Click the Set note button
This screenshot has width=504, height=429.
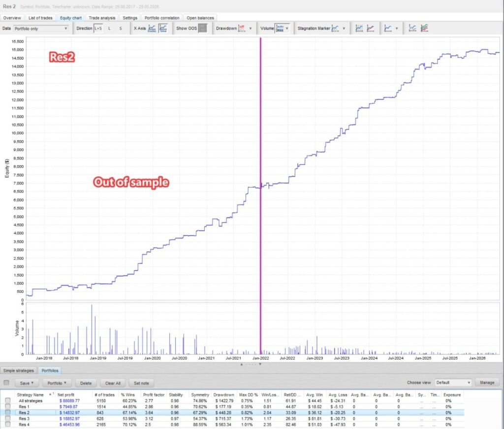click(141, 383)
